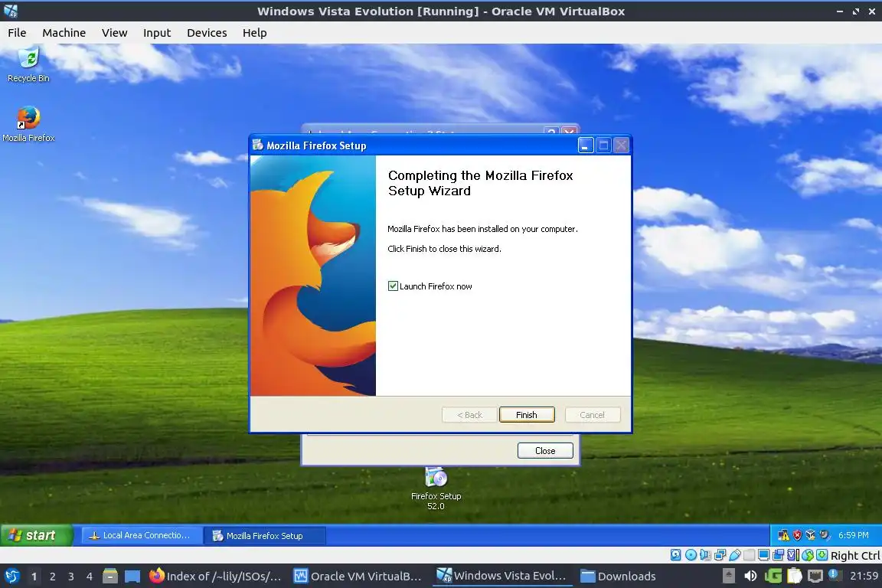Click Firefox Setup window title bar icon
The height and width of the screenshot is (588, 882).
coord(257,145)
